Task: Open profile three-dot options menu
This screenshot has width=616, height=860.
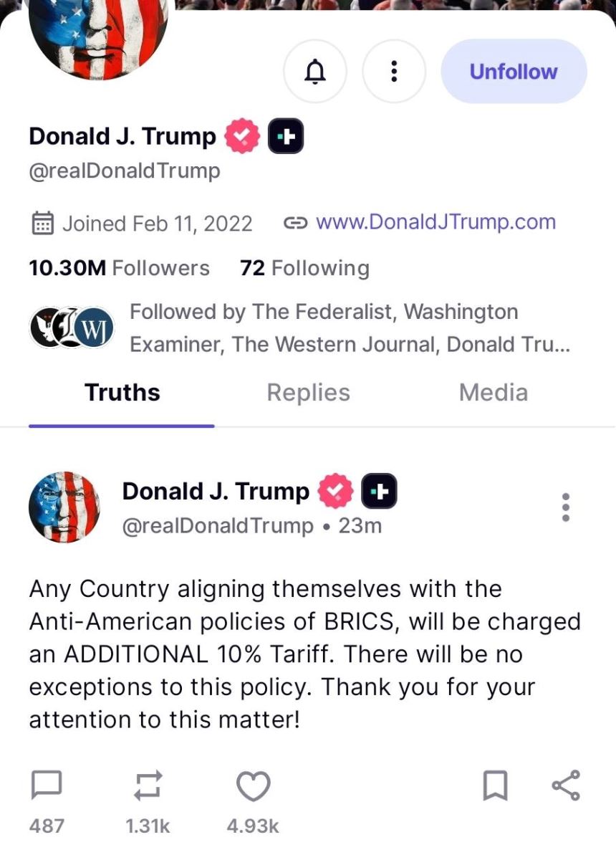Action: [394, 72]
